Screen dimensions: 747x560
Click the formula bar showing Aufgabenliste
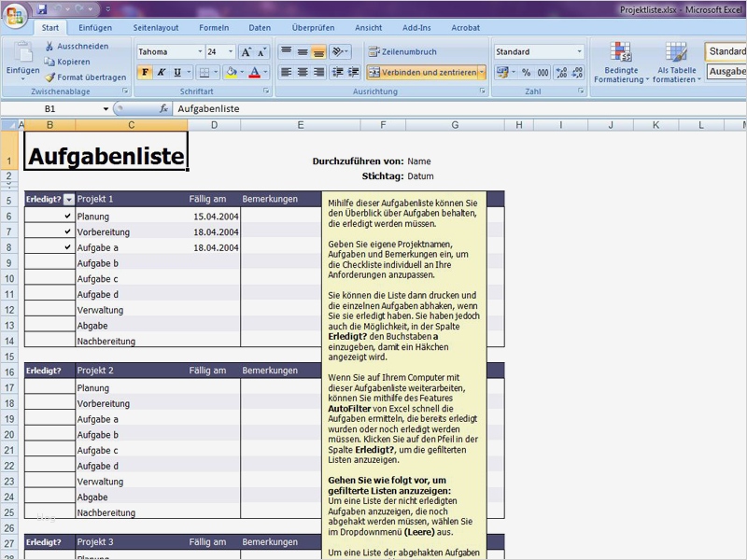tap(459, 108)
